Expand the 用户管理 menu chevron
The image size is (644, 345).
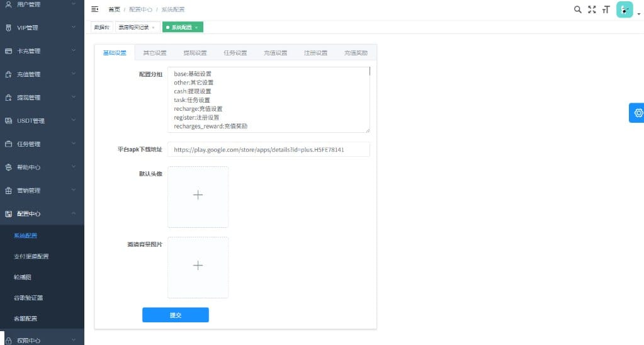pos(74,4)
